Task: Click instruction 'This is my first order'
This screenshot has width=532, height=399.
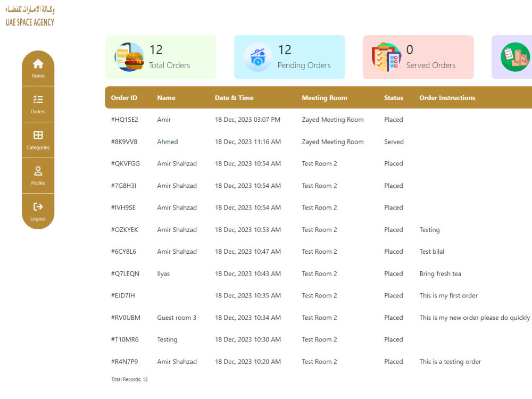Action: (x=448, y=295)
